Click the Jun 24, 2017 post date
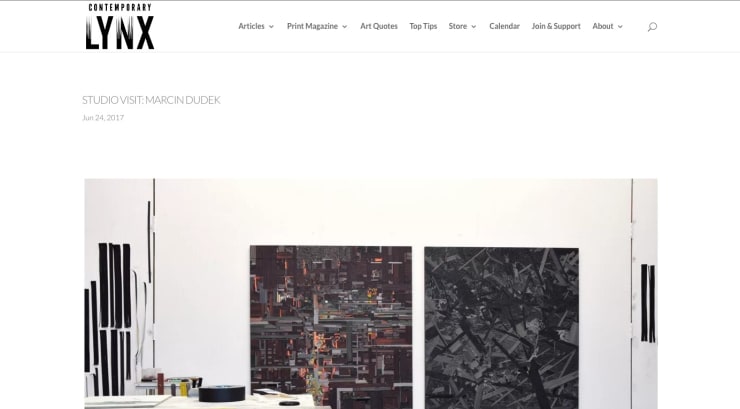 103,117
